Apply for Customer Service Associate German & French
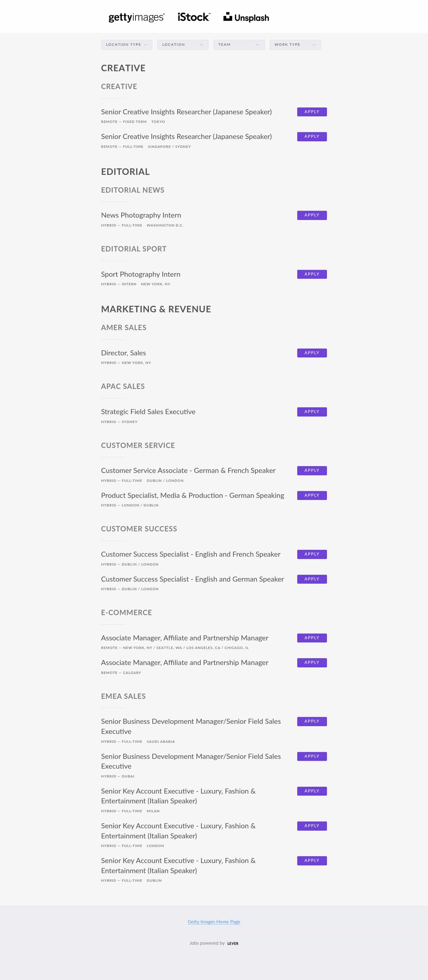This screenshot has width=428, height=980. point(311,470)
